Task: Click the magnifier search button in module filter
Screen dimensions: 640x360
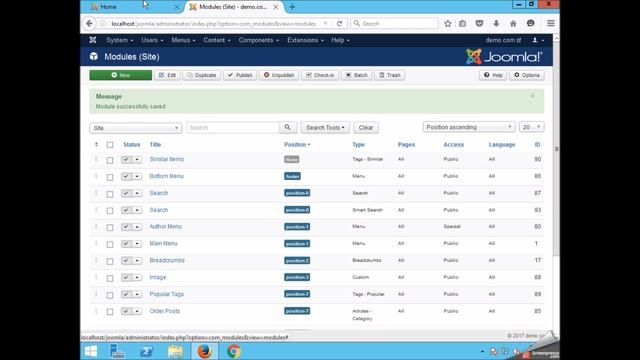Action: (288, 128)
